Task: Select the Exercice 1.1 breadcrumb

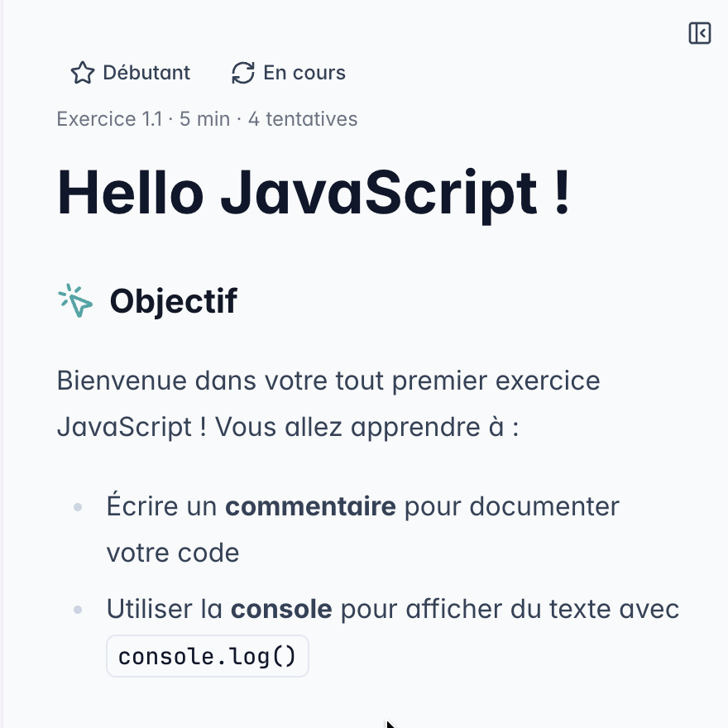Action: [x=109, y=119]
